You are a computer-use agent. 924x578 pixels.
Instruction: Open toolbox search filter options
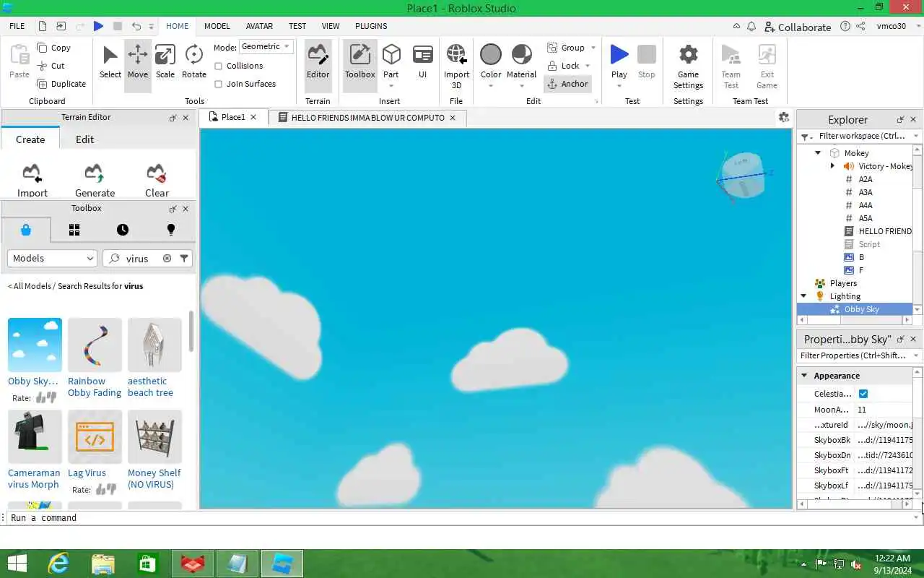coord(184,258)
